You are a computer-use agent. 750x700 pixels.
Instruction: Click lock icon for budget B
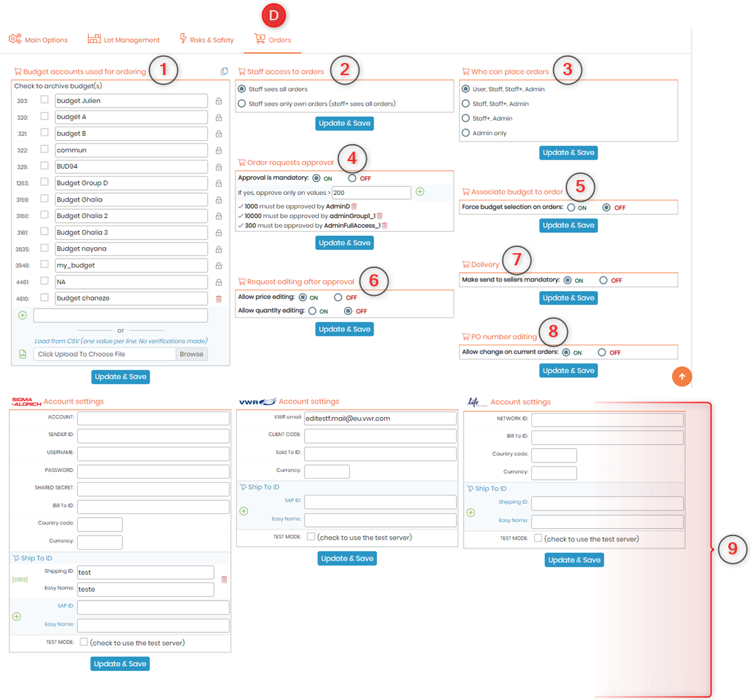click(219, 133)
